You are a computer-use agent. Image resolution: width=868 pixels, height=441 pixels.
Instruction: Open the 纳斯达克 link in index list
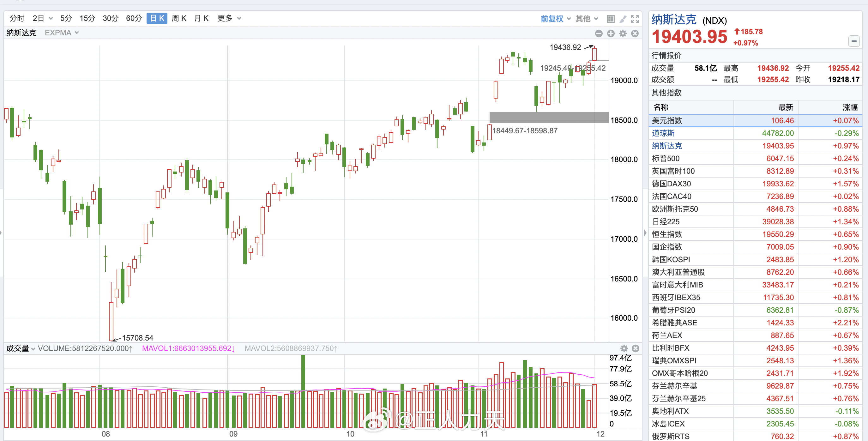click(666, 146)
